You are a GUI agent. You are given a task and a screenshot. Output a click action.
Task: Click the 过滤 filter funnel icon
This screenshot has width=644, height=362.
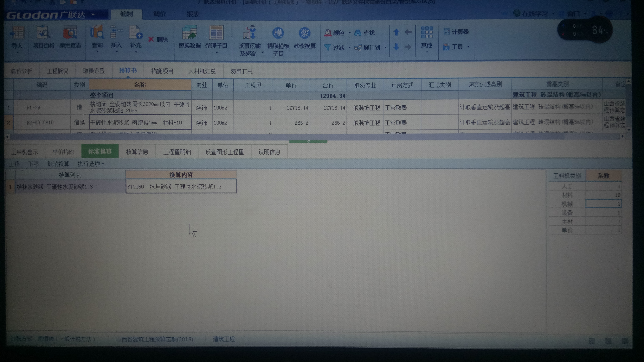[x=327, y=47]
